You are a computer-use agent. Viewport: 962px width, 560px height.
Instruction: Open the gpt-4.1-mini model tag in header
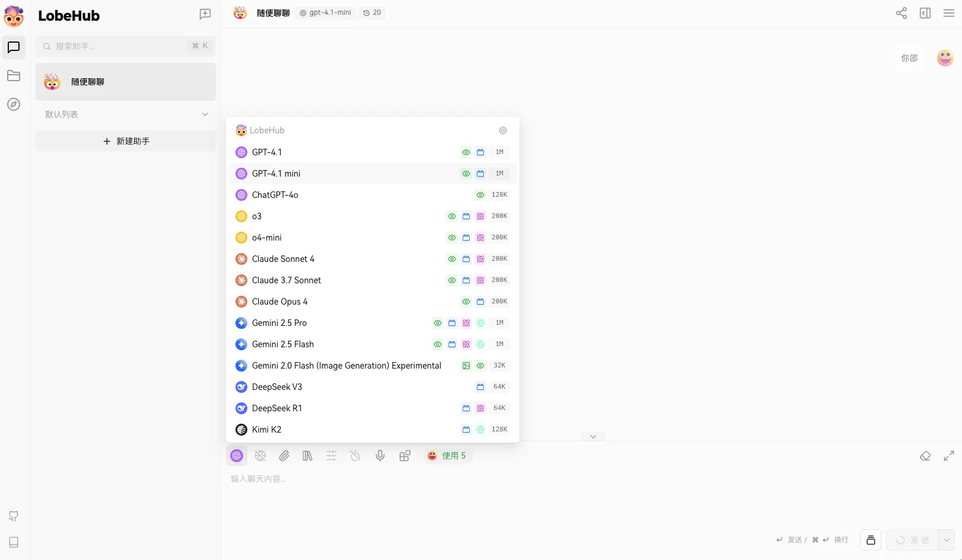[x=326, y=12]
